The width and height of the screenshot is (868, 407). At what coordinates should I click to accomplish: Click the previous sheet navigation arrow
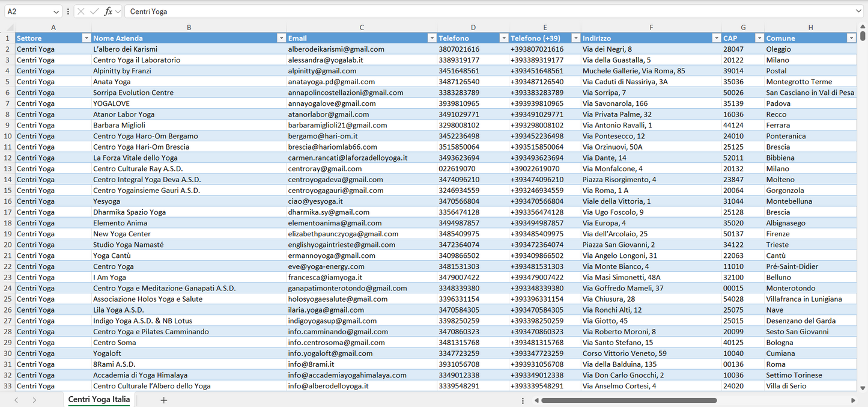[x=16, y=400]
